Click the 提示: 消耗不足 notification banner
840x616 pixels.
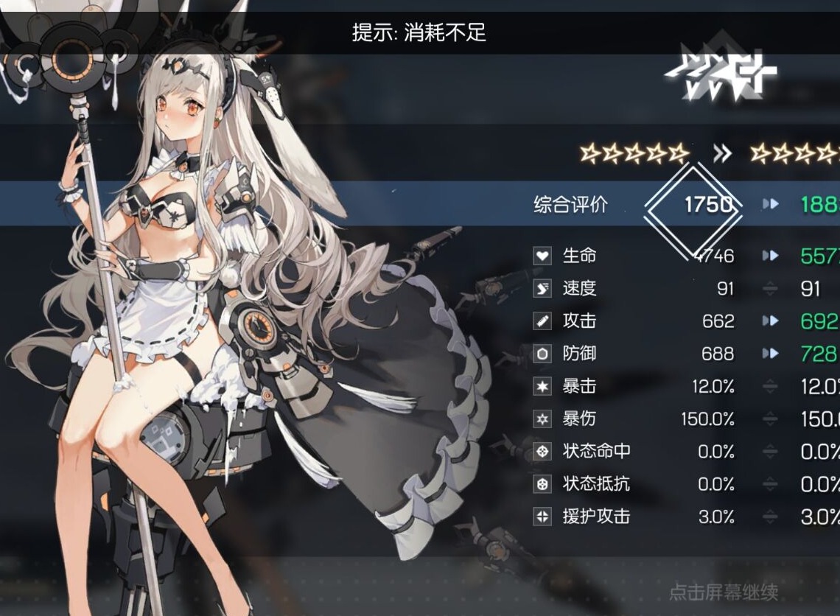click(420, 32)
